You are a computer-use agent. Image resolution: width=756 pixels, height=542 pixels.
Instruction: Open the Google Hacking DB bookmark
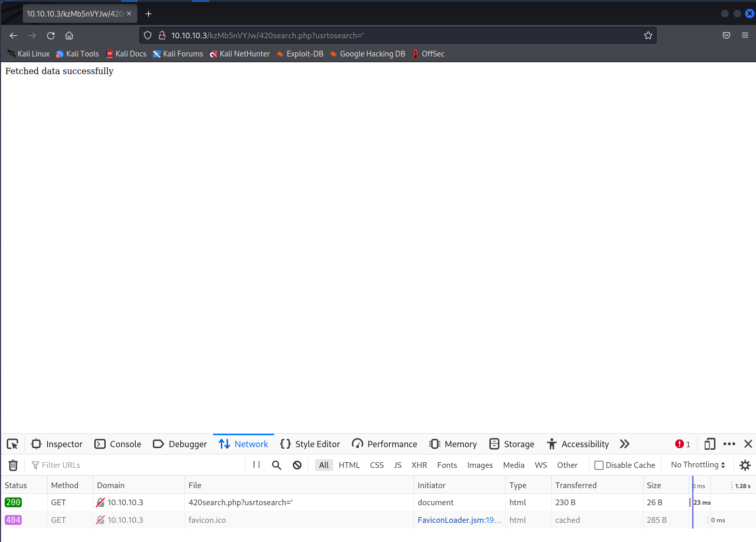click(x=367, y=54)
